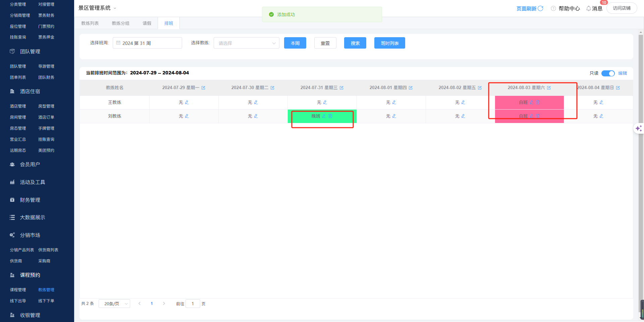The height and width of the screenshot is (322, 644).
Task: Toggle the 只读/编辑 mode switch
Action: tap(608, 73)
